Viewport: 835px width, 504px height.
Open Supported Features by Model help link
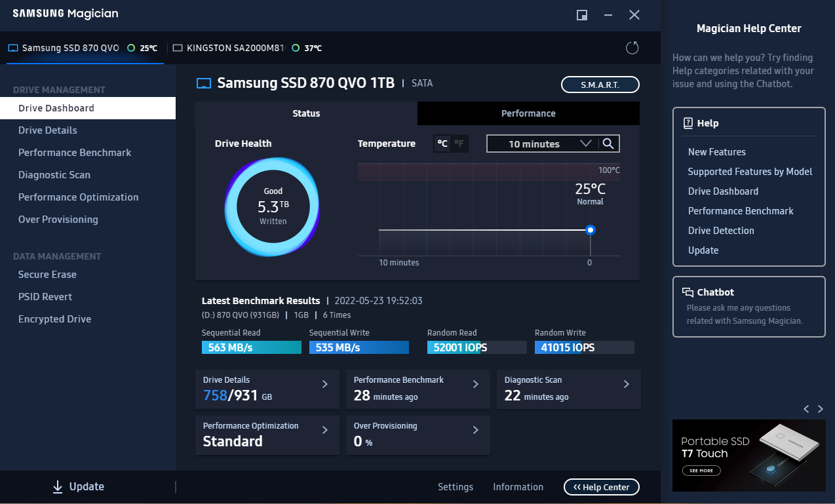click(750, 172)
